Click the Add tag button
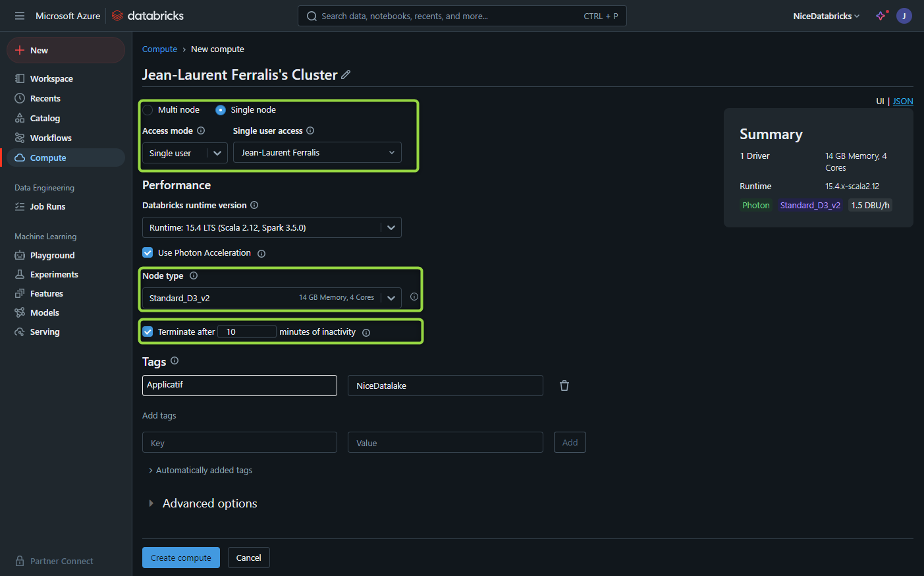 click(x=570, y=442)
